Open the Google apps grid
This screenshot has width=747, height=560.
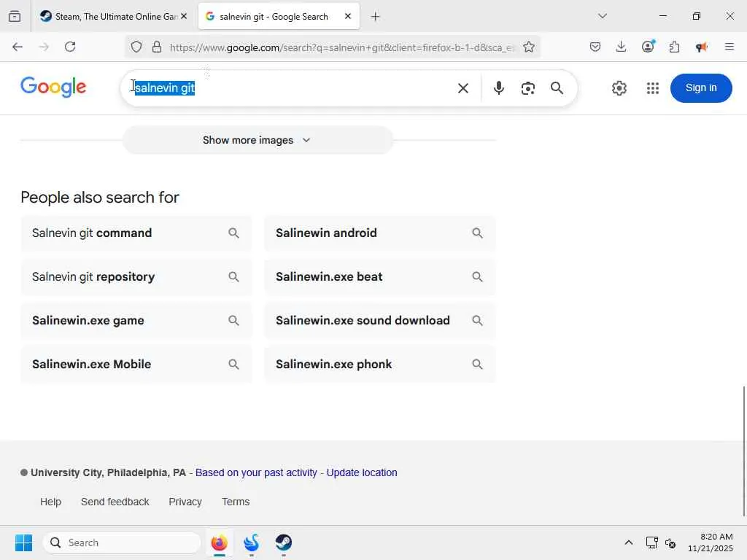tap(652, 88)
